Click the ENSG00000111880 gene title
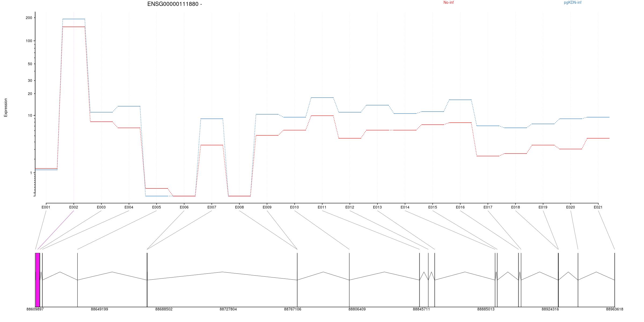 pyautogui.click(x=174, y=4)
